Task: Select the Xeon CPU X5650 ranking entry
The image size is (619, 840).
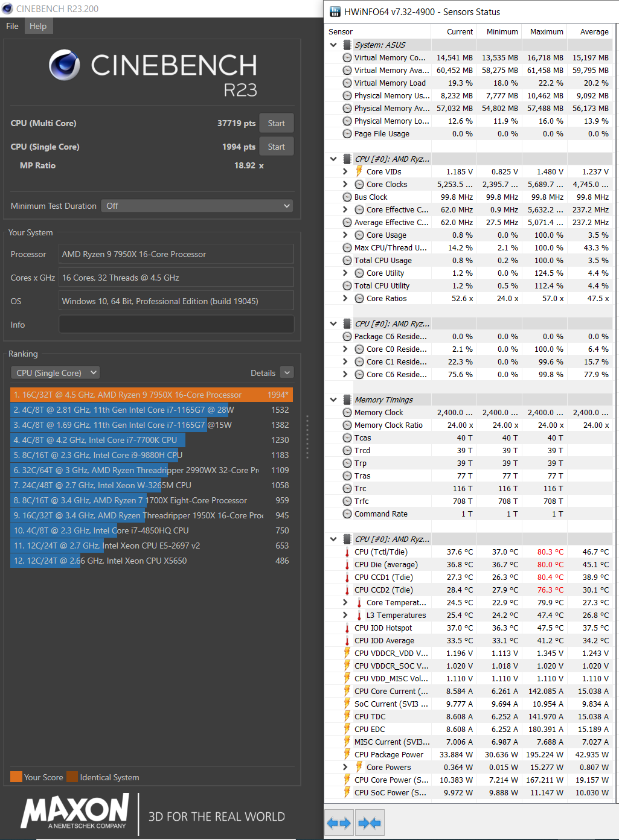Action: point(152,561)
